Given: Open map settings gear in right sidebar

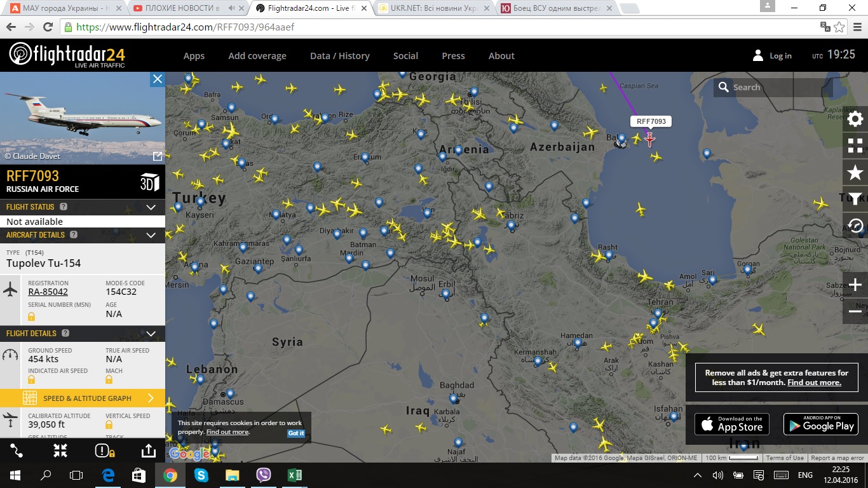Looking at the screenshot, I should [x=855, y=119].
